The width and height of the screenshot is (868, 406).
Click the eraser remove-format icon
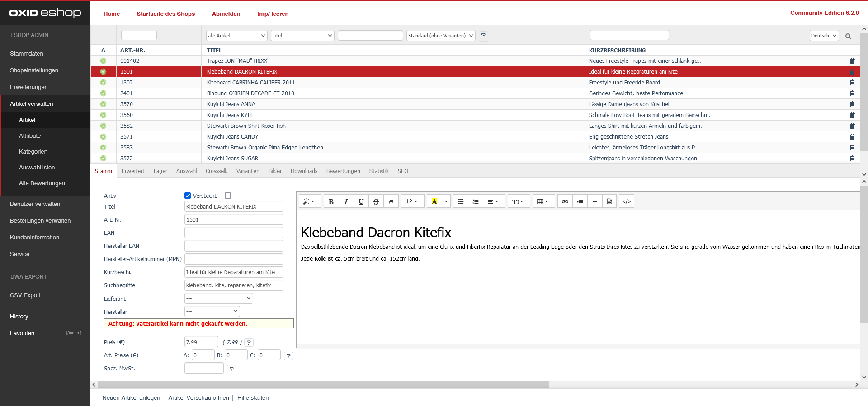[x=391, y=201]
